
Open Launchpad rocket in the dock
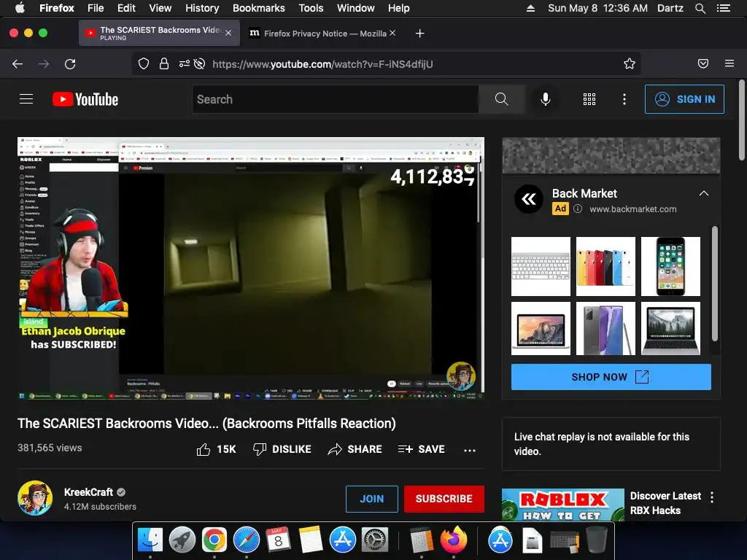click(x=182, y=540)
